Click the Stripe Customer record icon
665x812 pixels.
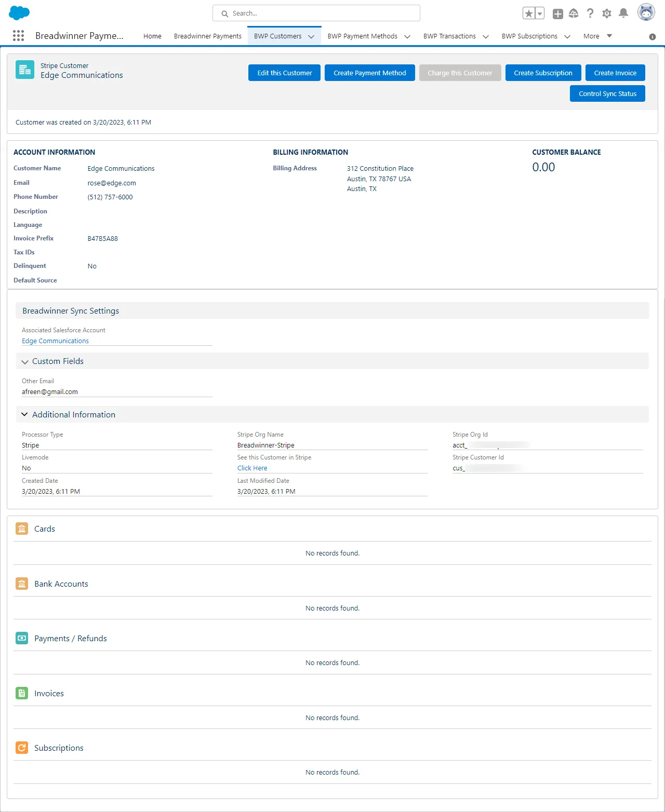[25, 70]
